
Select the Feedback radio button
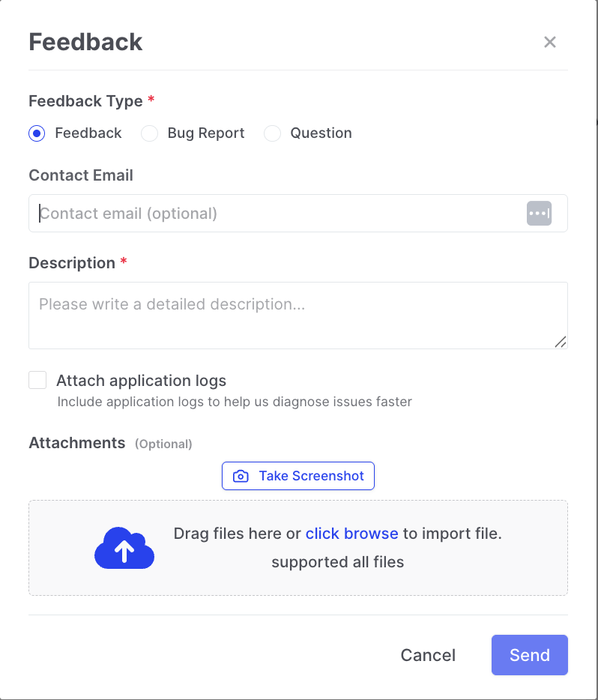pyautogui.click(x=37, y=133)
